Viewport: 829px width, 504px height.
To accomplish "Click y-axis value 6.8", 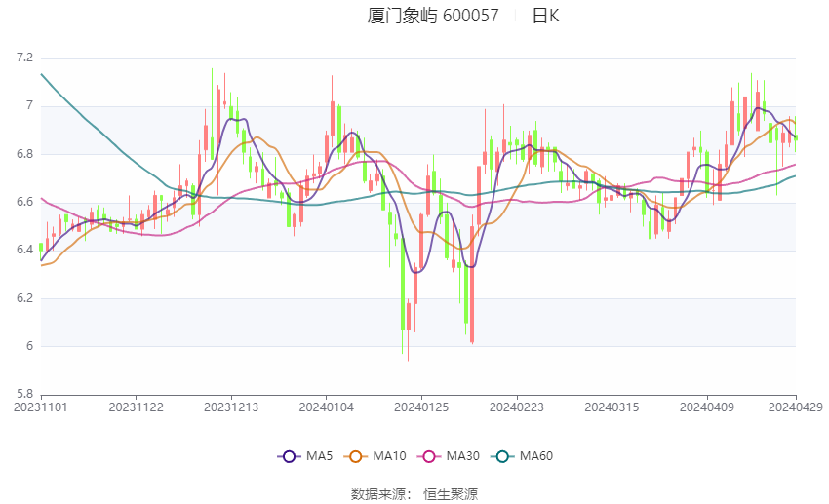I will coord(24,154).
